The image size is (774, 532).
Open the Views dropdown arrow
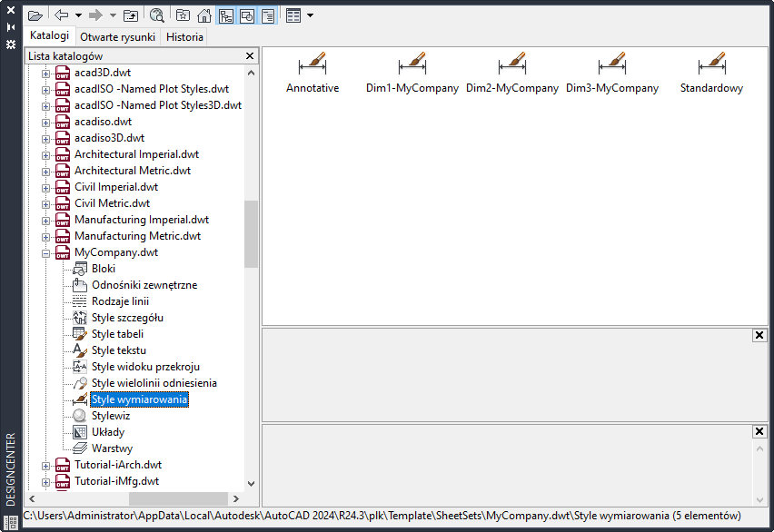310,15
